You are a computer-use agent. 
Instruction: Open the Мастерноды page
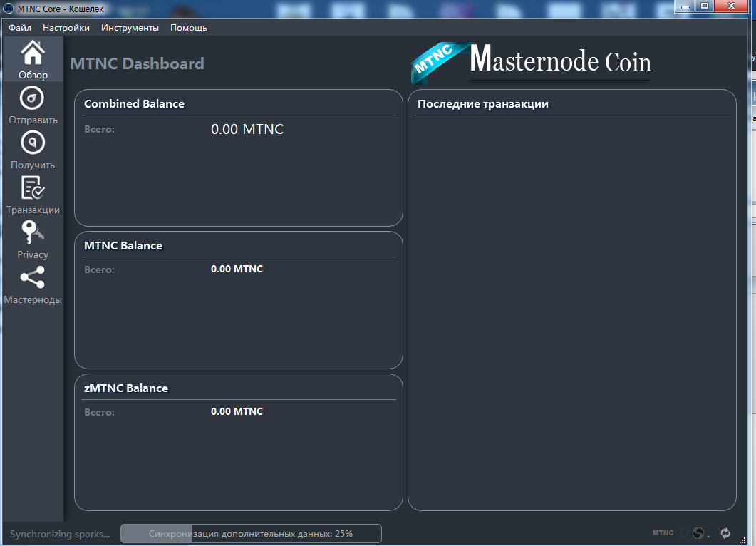[33, 284]
